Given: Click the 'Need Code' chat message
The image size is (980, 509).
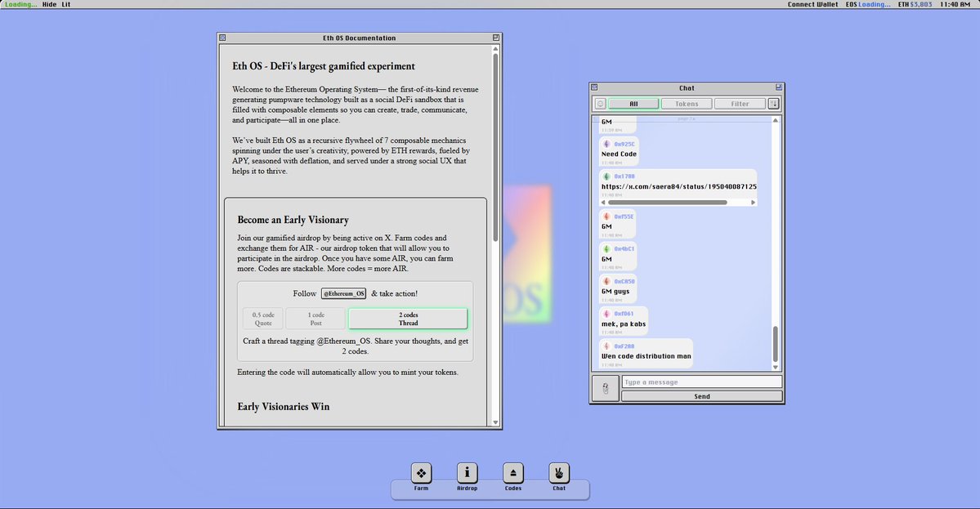Looking at the screenshot, I should (619, 154).
